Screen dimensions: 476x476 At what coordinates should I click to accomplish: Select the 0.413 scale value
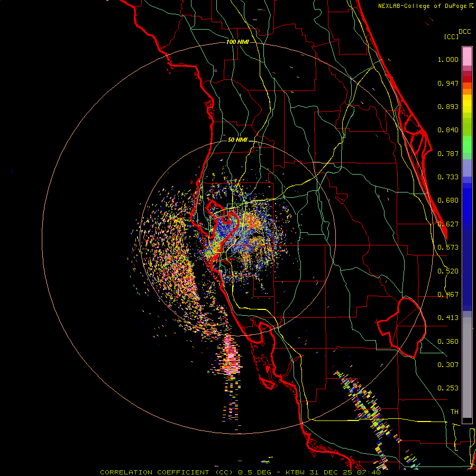pyautogui.click(x=448, y=318)
